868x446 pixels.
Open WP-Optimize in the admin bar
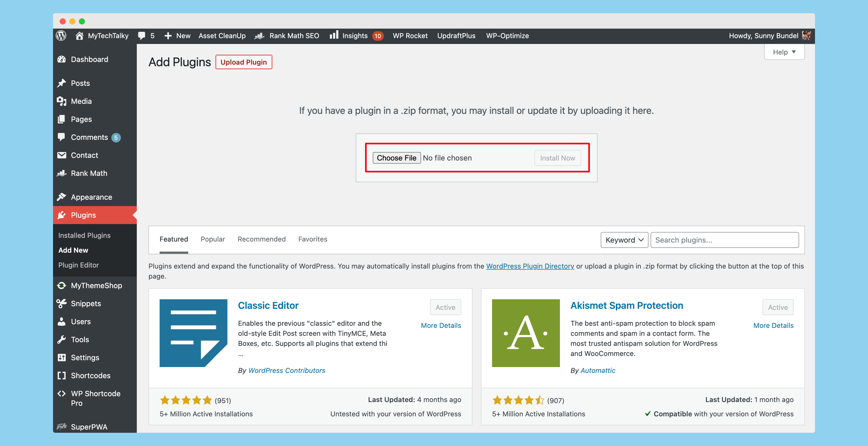click(507, 36)
